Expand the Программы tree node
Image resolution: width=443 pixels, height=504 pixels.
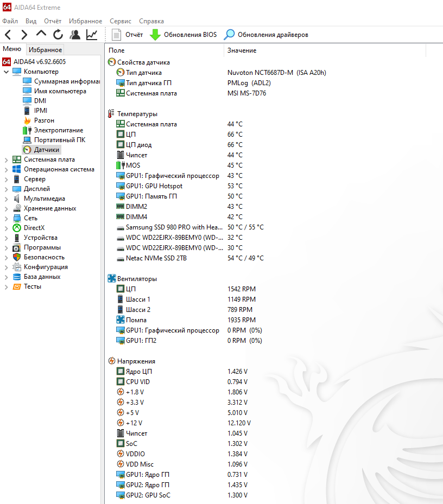click(x=6, y=248)
